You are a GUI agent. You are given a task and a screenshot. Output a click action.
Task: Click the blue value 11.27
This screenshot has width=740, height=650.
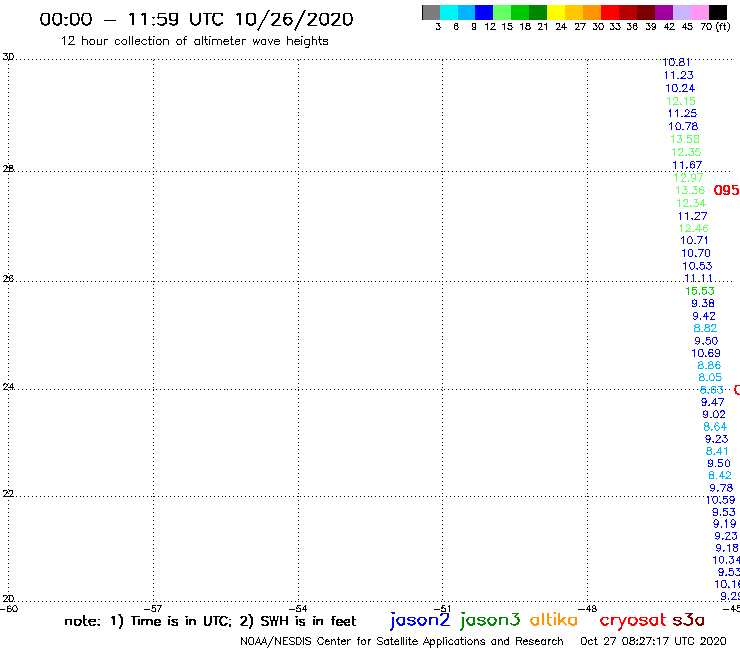[693, 216]
